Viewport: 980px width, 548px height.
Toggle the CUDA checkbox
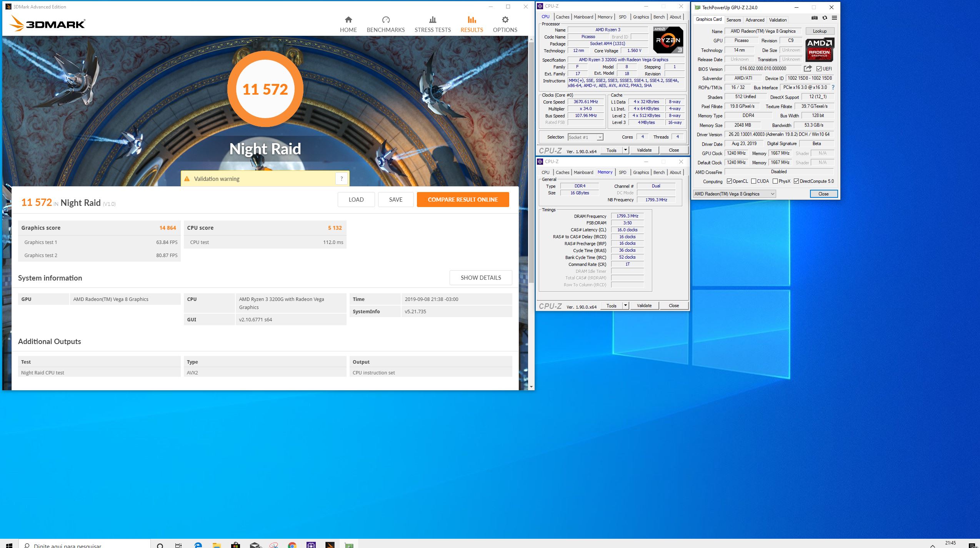tap(753, 181)
